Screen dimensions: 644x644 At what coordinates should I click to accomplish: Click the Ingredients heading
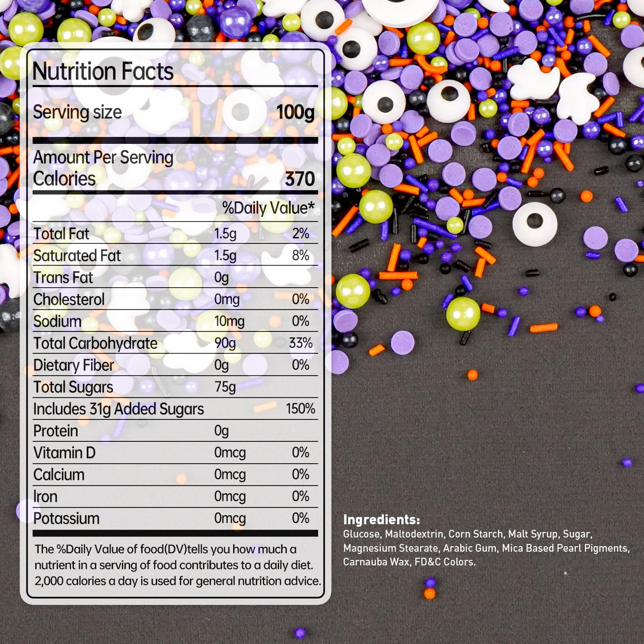tap(381, 520)
